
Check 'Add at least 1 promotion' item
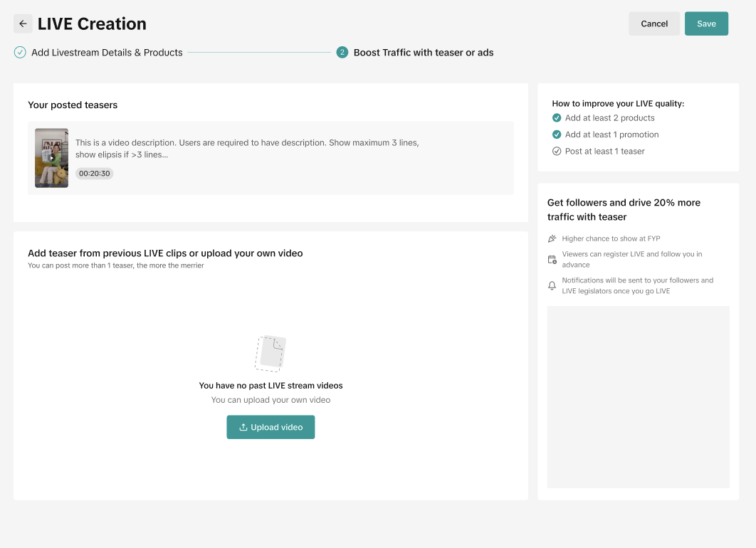[557, 135]
